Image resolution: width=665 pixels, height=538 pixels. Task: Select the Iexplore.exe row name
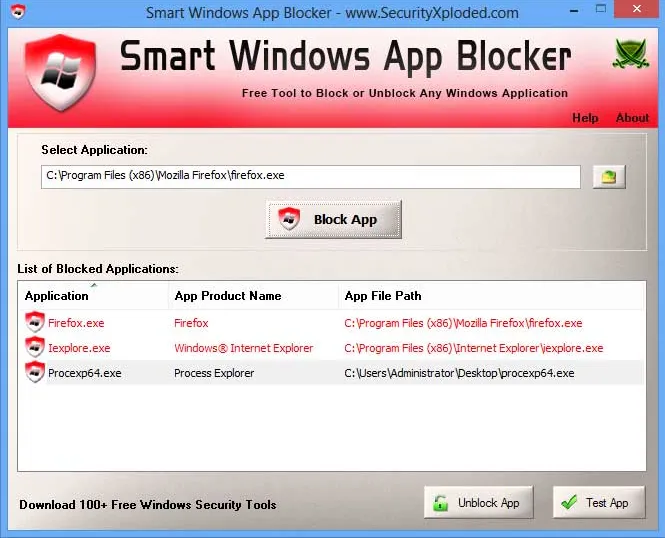pyautogui.click(x=79, y=348)
